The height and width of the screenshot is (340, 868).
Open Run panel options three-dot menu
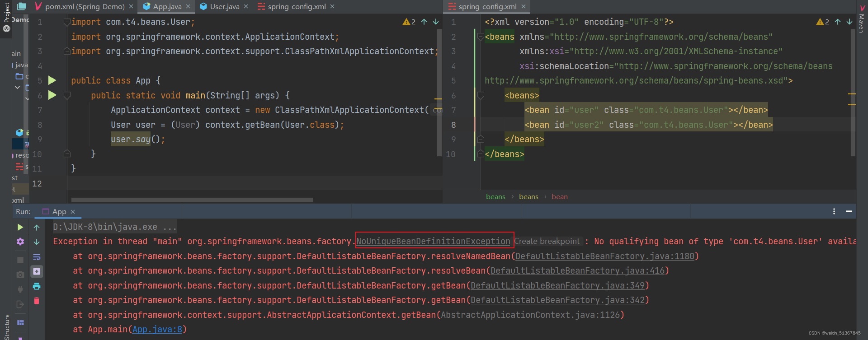[x=834, y=211]
